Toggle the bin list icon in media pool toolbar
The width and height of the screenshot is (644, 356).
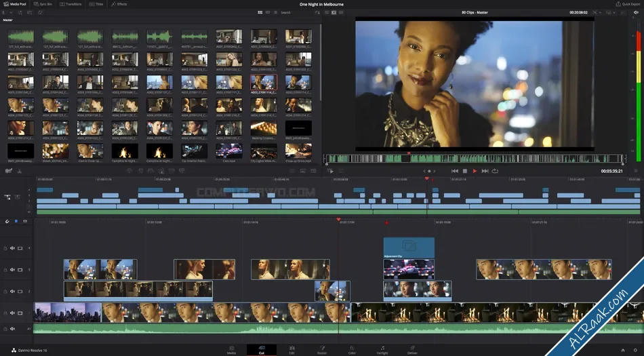click(5, 13)
